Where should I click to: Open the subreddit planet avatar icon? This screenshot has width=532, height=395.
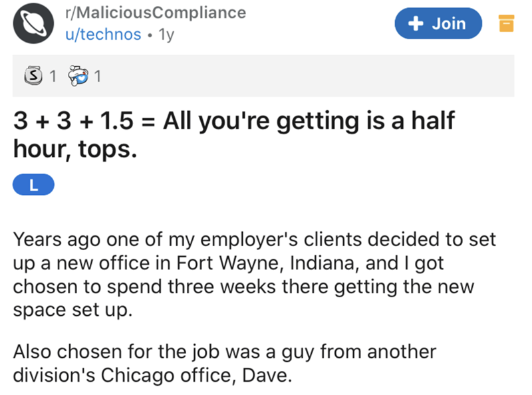[x=32, y=25]
